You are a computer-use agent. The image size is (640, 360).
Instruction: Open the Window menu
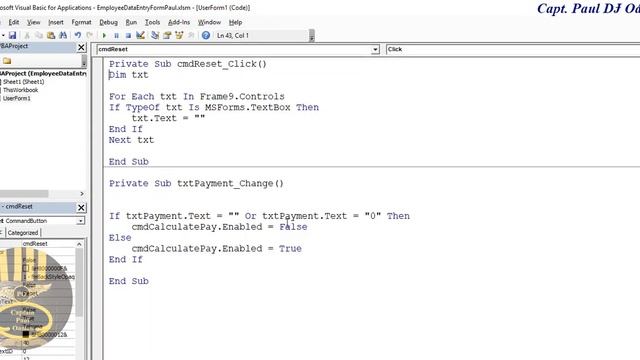coord(209,22)
